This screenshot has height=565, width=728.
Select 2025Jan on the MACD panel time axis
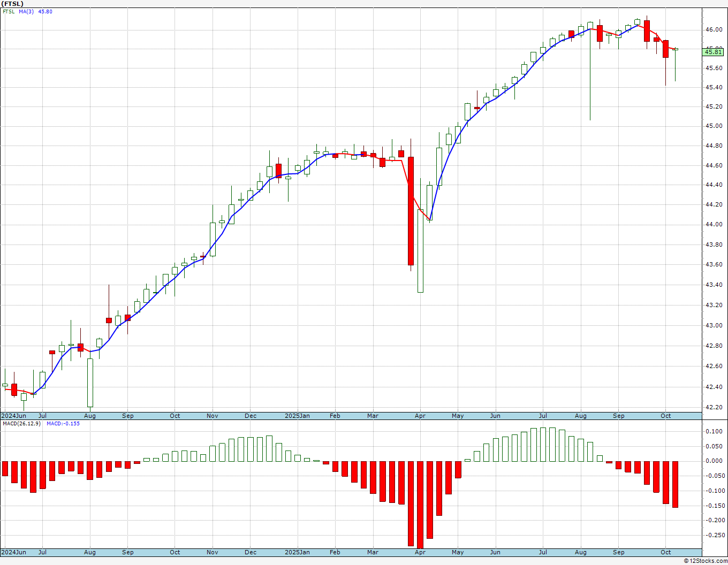coord(297,552)
